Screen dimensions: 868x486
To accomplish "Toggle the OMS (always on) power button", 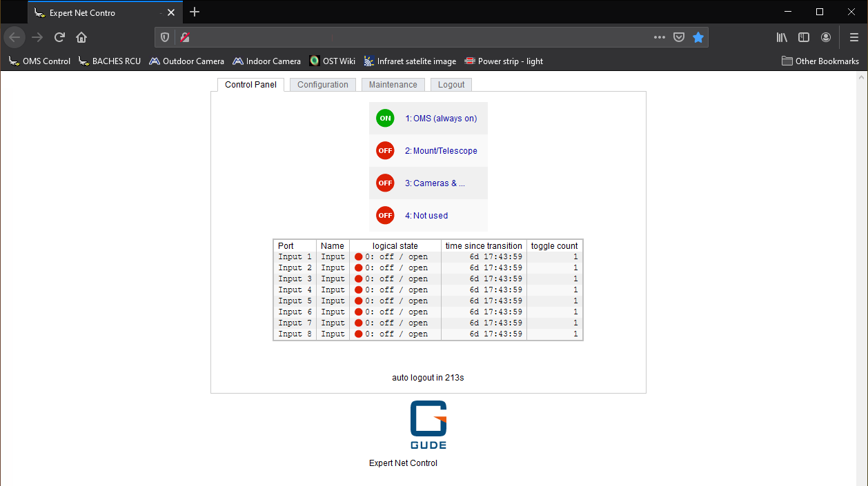I will click(385, 119).
